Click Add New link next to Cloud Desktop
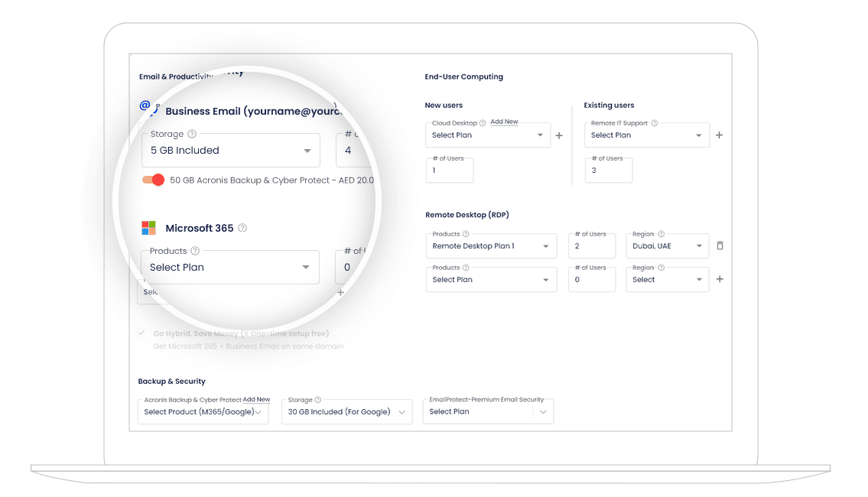Screen dimensions: 868x497 (504, 122)
